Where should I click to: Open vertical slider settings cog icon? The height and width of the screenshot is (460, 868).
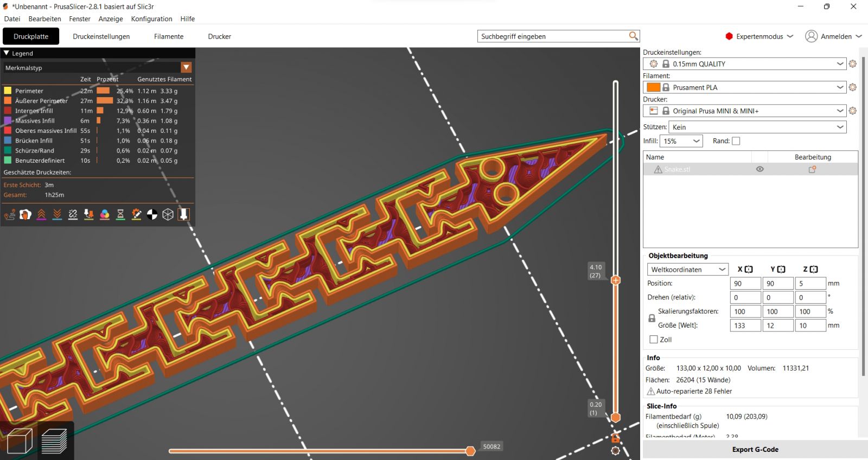[616, 451]
